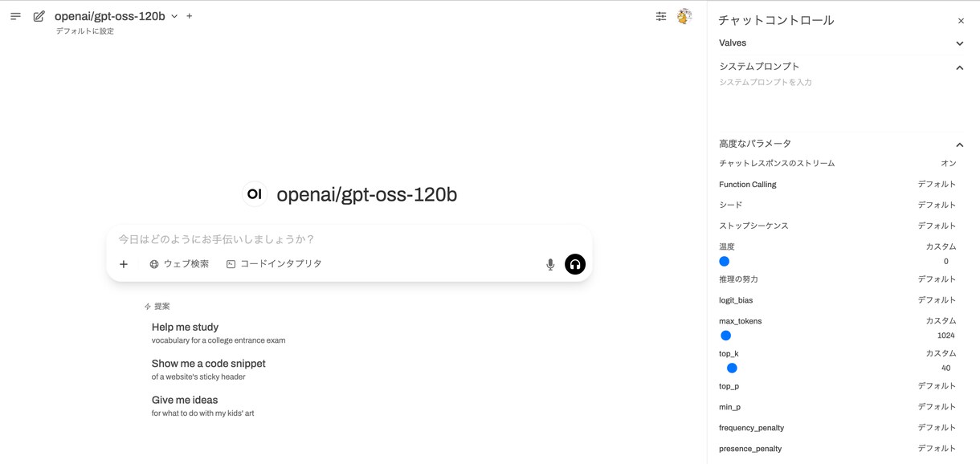This screenshot has width=980, height=464.
Task: Toggle chat response stream オン value
Action: click(x=948, y=164)
